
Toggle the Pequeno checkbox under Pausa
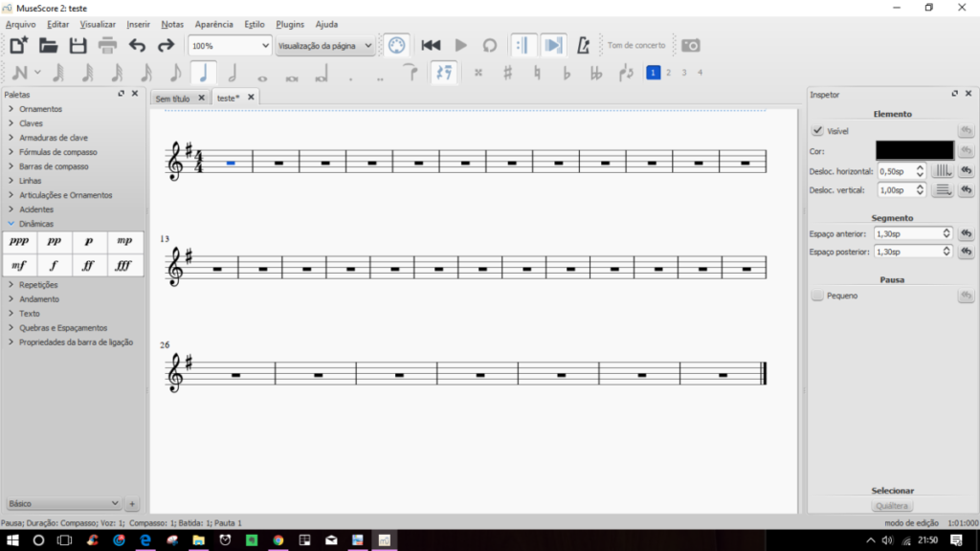tap(817, 296)
